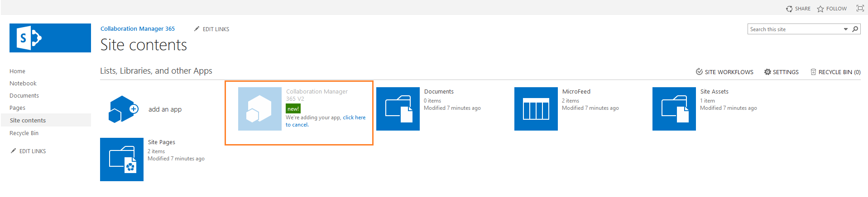Click EDIT LINKS next to site title
The height and width of the screenshot is (197, 868).
211,29
